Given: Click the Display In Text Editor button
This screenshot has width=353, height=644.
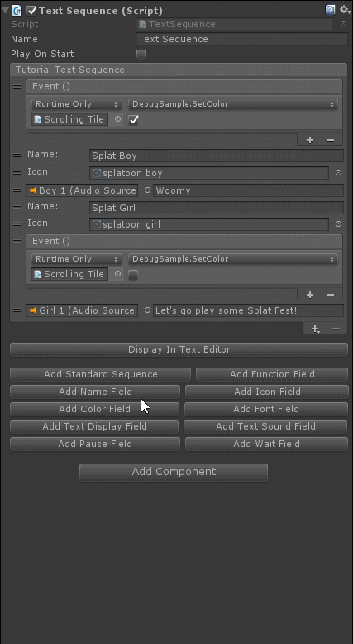Looking at the screenshot, I should 179,349.
